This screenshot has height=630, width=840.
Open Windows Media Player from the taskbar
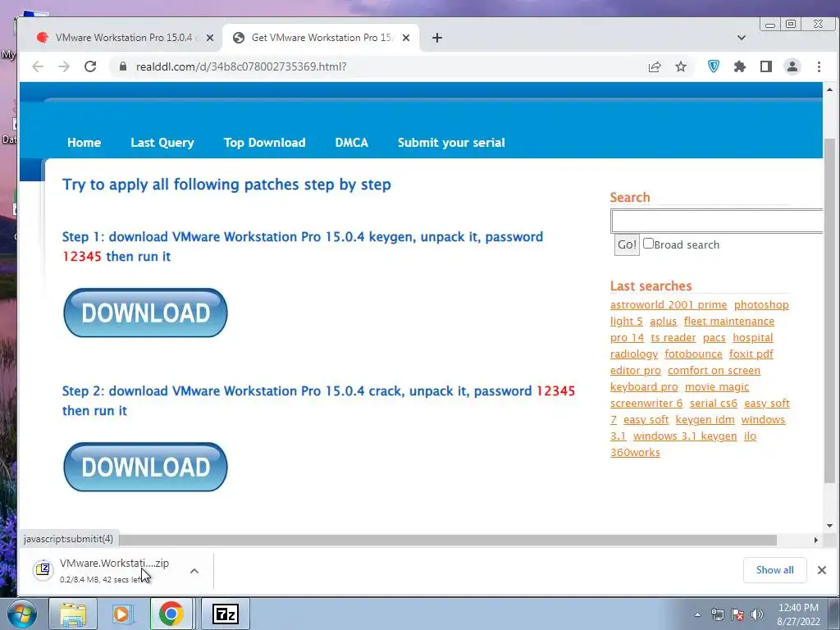122,614
